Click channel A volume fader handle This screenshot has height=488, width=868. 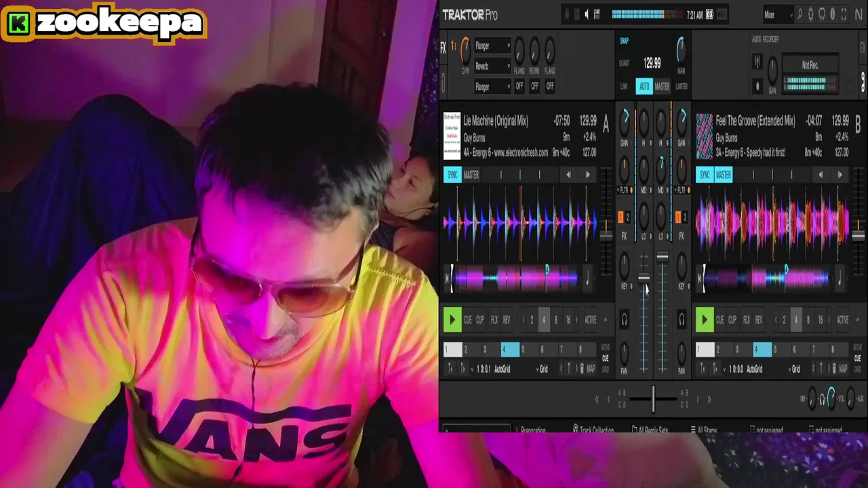(644, 277)
